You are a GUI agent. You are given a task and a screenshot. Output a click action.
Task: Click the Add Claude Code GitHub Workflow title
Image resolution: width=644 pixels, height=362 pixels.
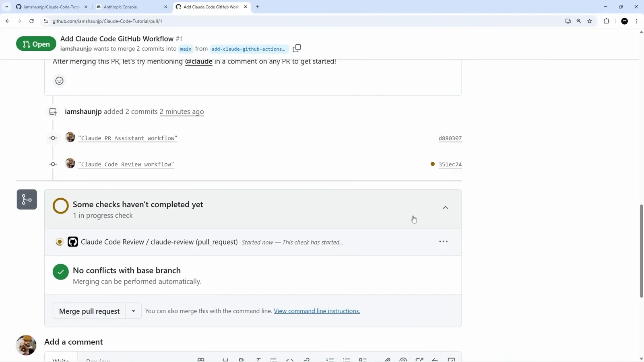click(x=117, y=39)
